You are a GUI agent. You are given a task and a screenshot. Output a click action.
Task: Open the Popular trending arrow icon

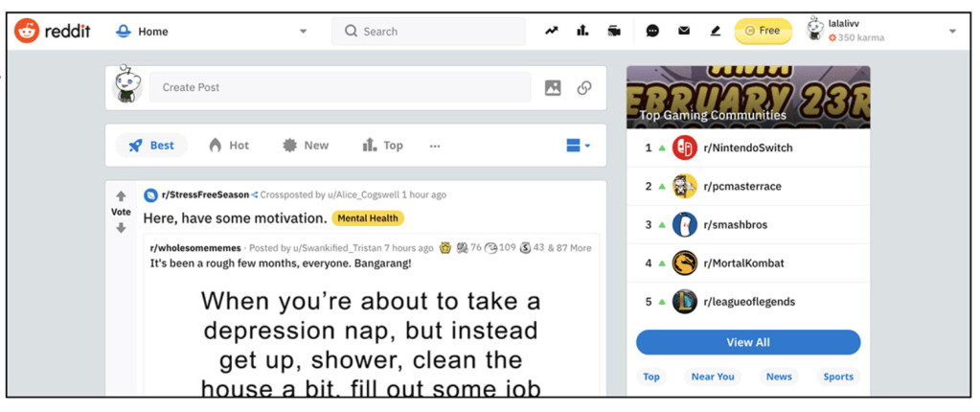tap(551, 32)
